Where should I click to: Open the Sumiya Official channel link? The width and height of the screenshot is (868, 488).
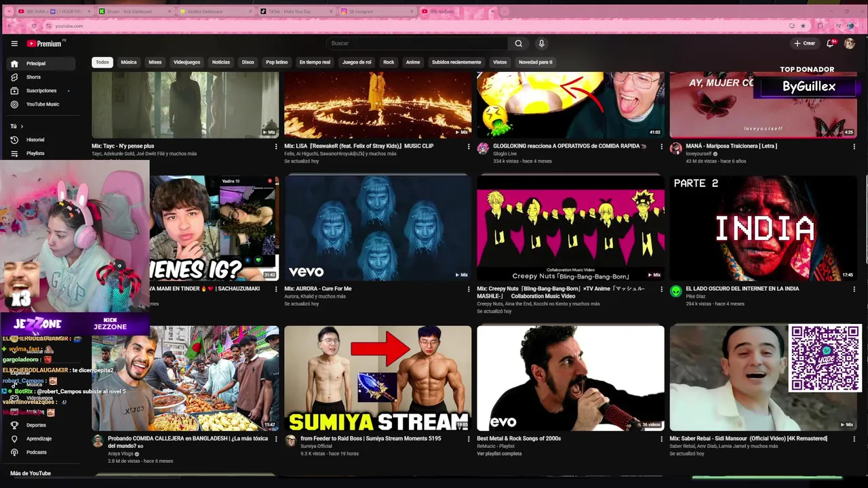tap(316, 447)
